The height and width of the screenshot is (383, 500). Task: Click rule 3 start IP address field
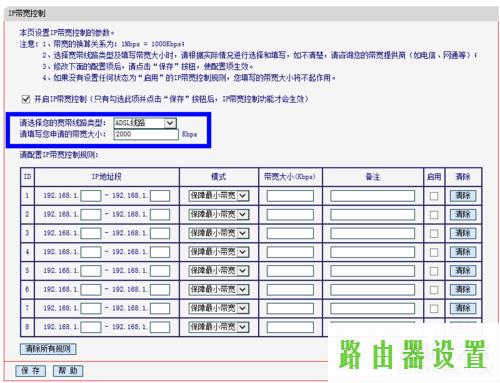coord(91,233)
